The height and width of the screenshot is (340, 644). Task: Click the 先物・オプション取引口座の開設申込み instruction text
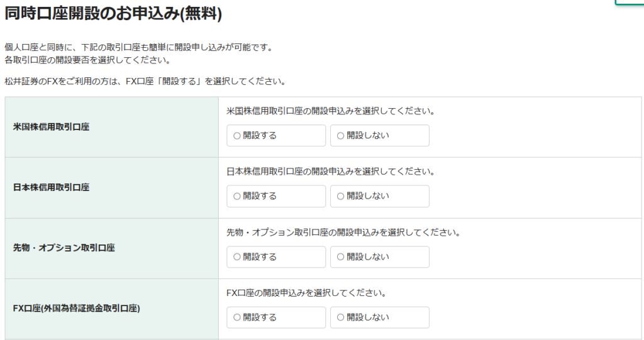tap(343, 233)
